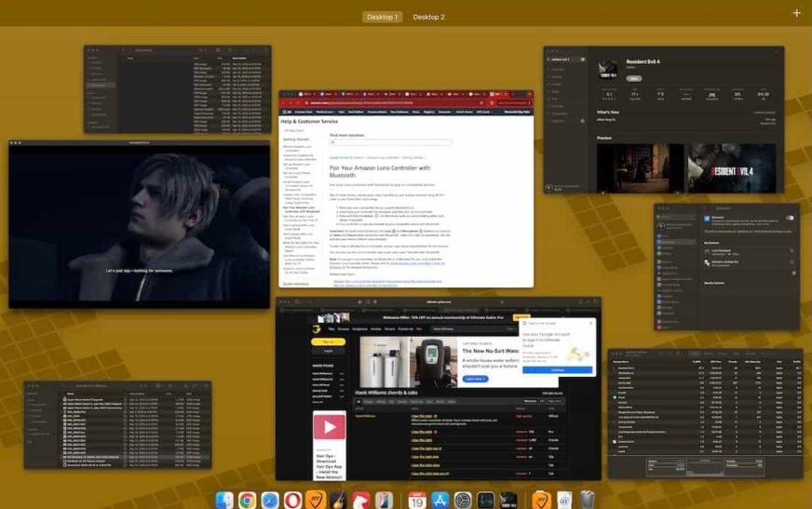Open Activity Monitor from the Dock
The width and height of the screenshot is (812, 509).
pos(485,501)
